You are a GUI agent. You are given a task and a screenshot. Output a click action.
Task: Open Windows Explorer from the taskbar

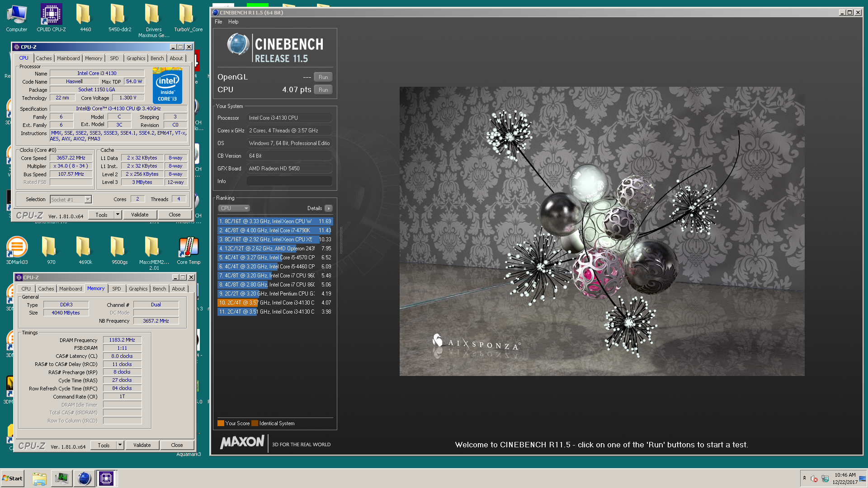[39, 479]
